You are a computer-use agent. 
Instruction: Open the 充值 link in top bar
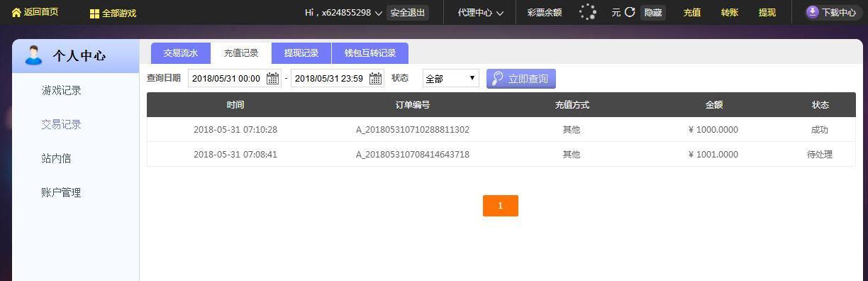[692, 13]
